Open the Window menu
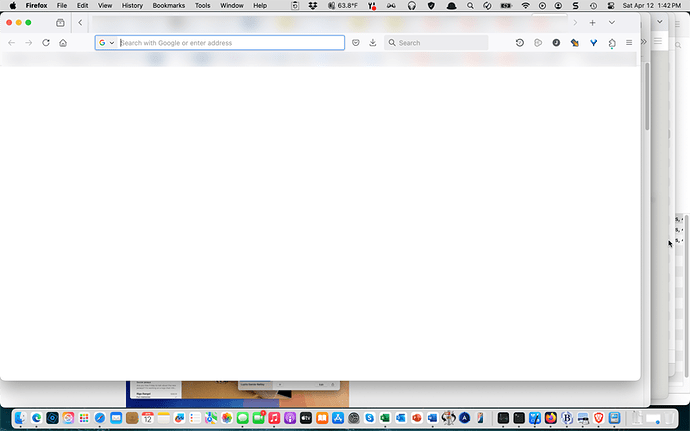The height and width of the screenshot is (431, 690). 231,6
